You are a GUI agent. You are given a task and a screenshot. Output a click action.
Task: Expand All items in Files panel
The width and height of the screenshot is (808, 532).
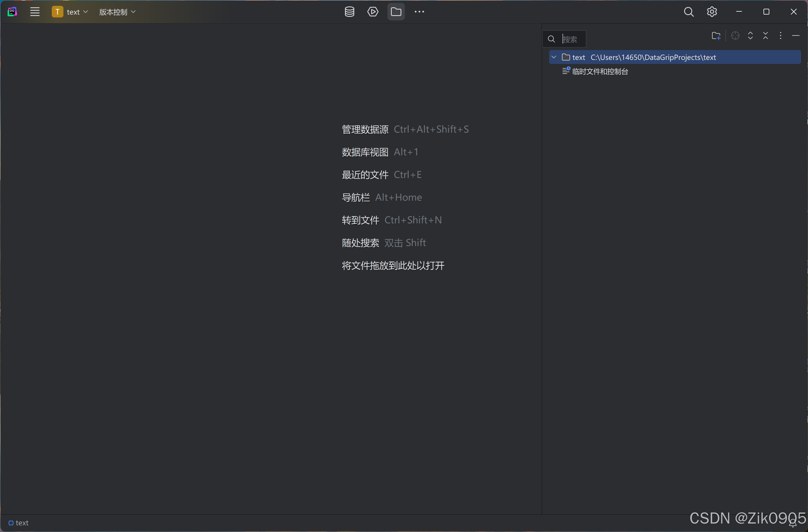[x=750, y=36]
